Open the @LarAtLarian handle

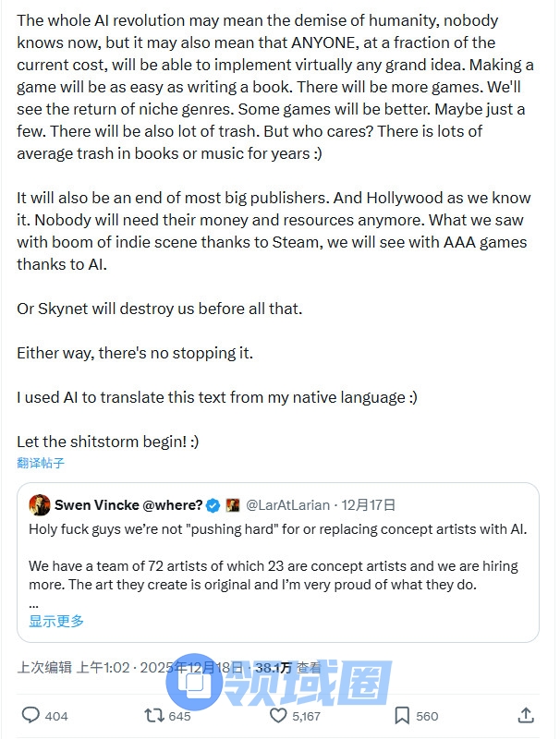tap(286, 505)
